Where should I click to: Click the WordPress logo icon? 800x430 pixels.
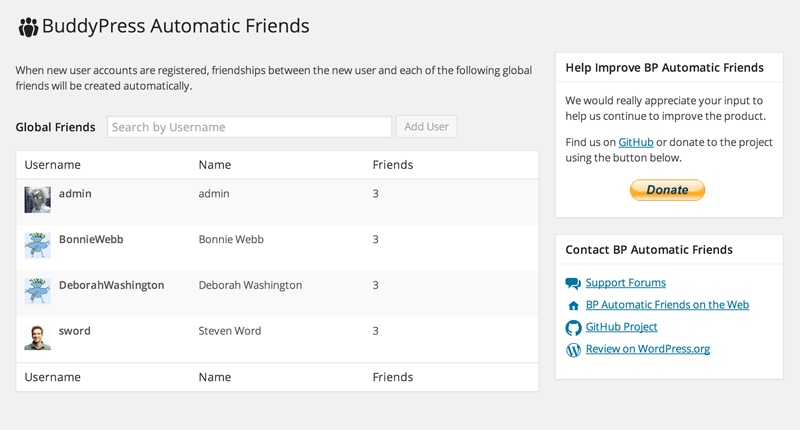[x=573, y=350]
